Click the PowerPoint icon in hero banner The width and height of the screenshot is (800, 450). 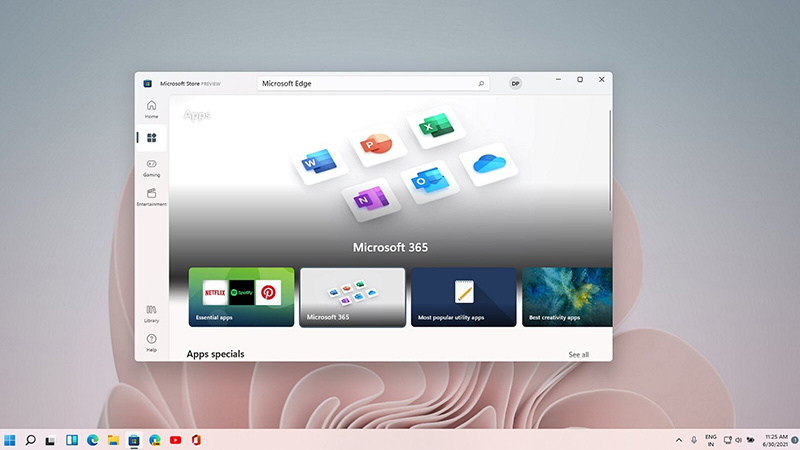tap(376, 144)
